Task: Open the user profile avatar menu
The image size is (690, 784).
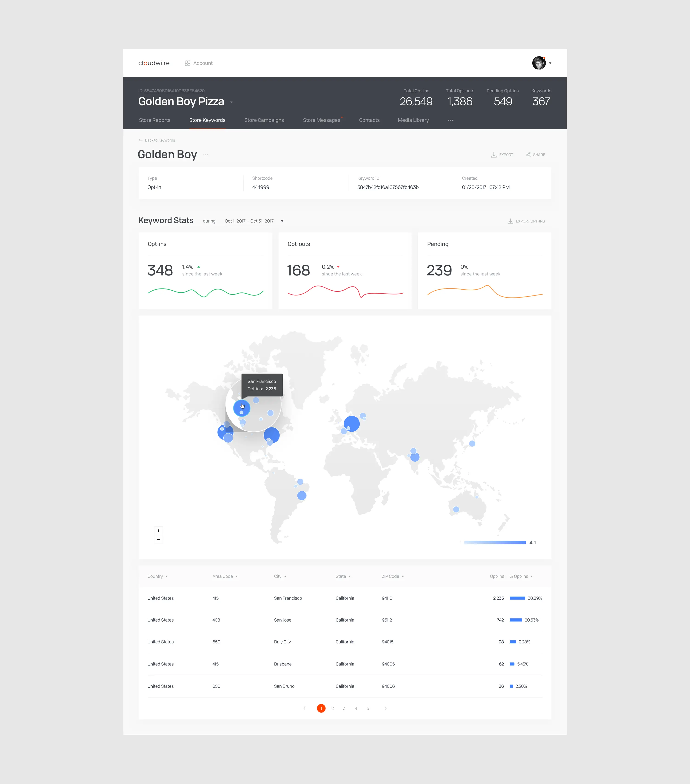Action: [539, 63]
